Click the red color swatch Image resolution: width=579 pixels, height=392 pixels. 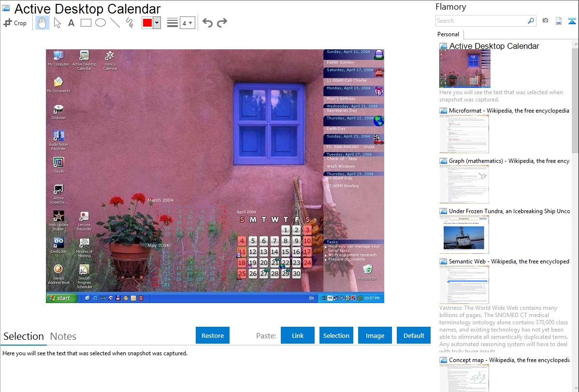pyautogui.click(x=147, y=23)
